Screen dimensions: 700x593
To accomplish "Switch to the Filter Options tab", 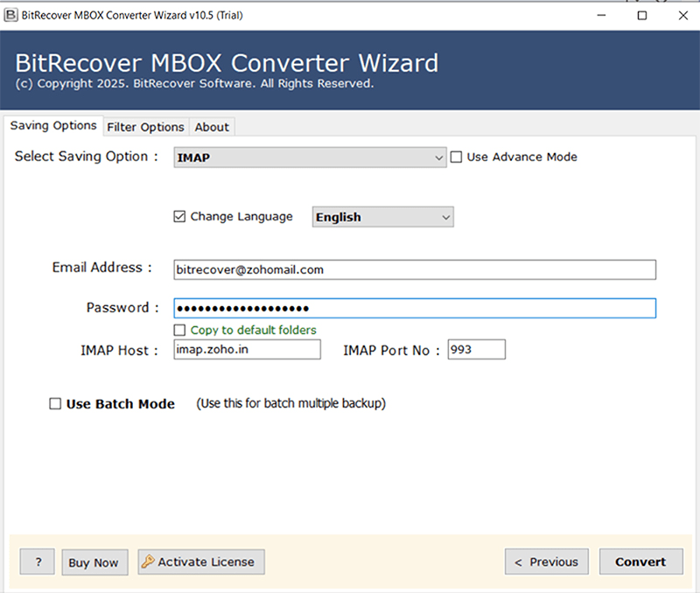I will click(x=145, y=127).
